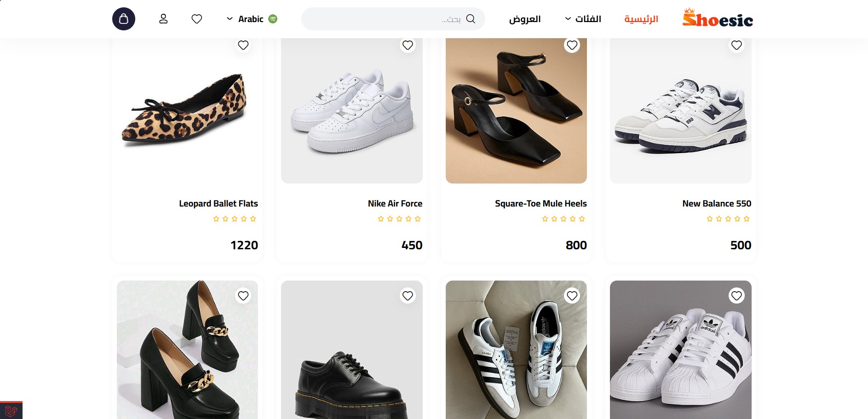Image resolution: width=868 pixels, height=419 pixels.
Task: Open the Leopard Ballet Flats product link
Action: [x=218, y=203]
